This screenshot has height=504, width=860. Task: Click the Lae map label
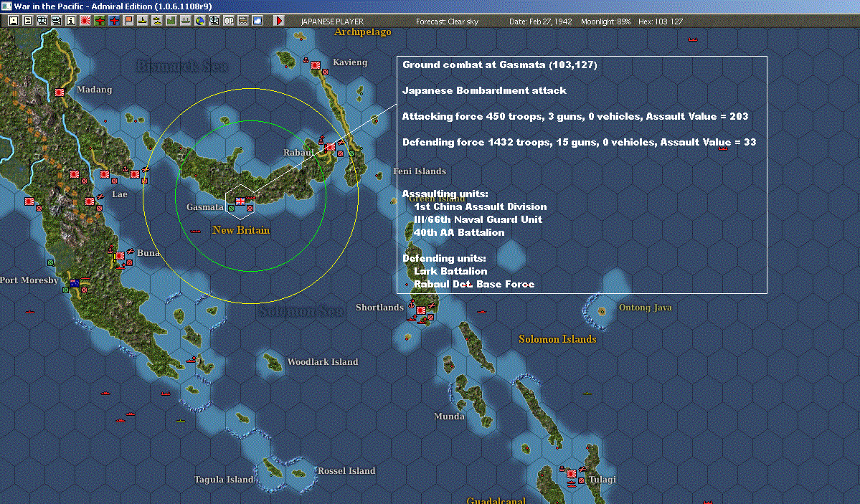click(x=120, y=194)
